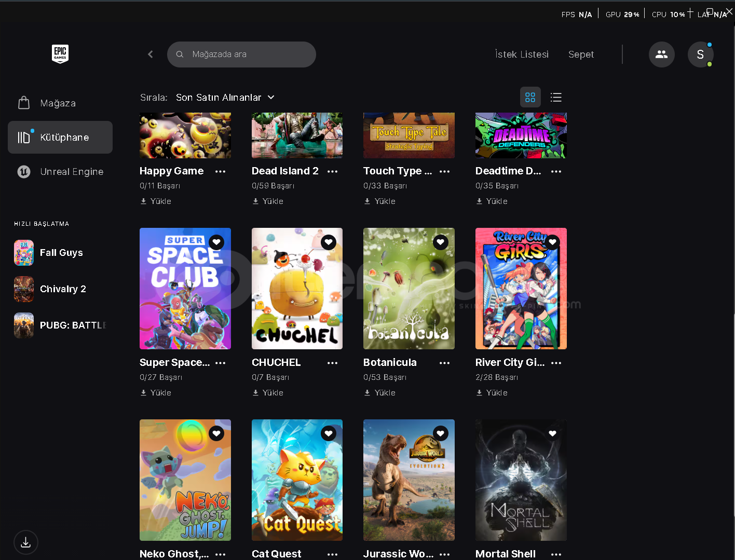Screen dimensions: 735x560
Task: Open more options for Mortal Shell
Action: [x=556, y=554]
